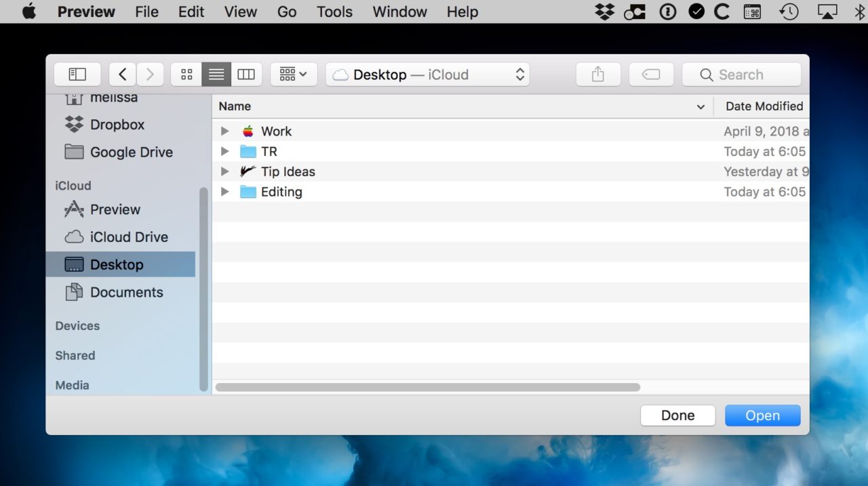868x486 pixels.
Task: Open Time Machine in the menu bar
Action: (x=789, y=12)
